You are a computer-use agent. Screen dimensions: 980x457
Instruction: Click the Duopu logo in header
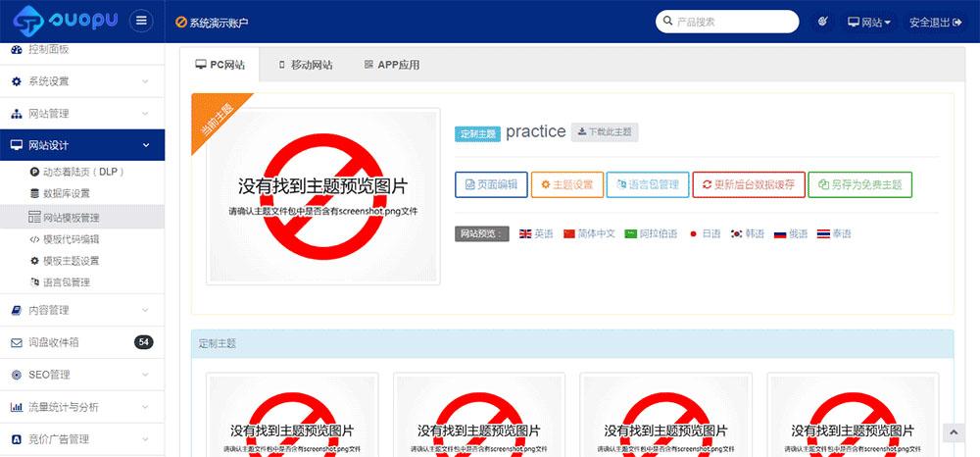coord(65,21)
